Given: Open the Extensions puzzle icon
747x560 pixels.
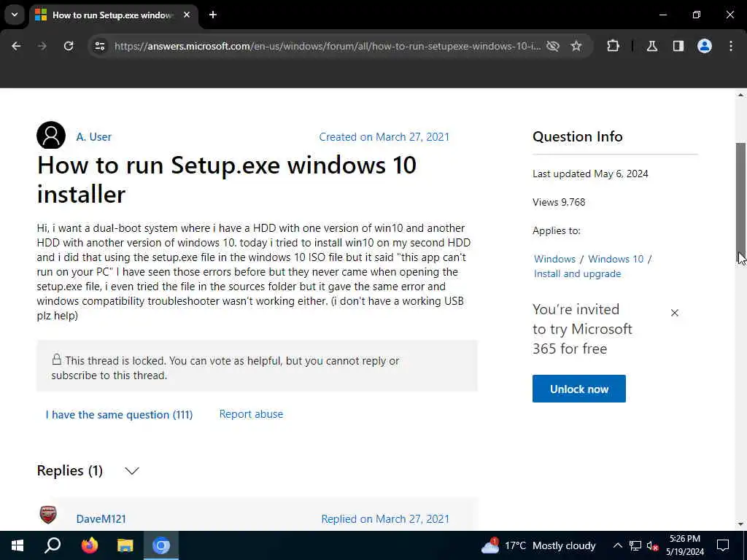Looking at the screenshot, I should (x=613, y=46).
